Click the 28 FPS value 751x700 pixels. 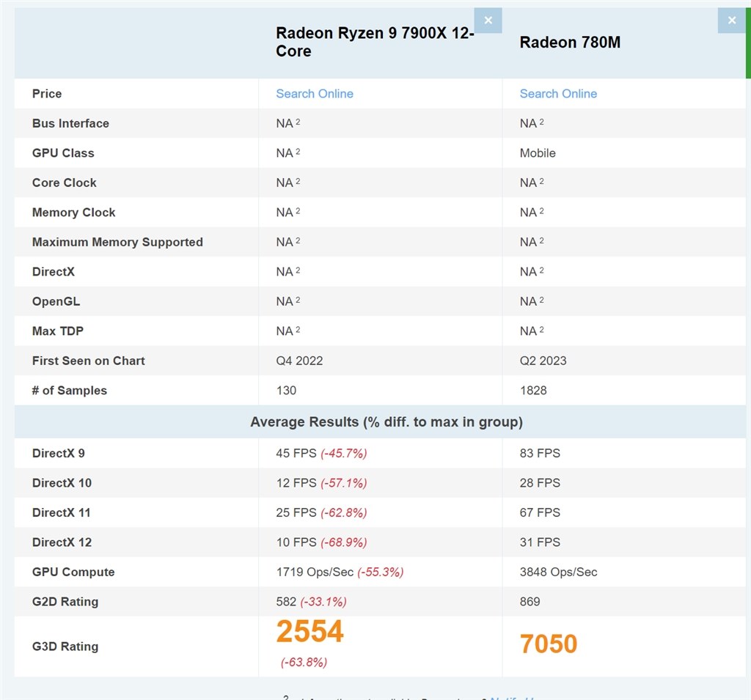[x=540, y=483]
